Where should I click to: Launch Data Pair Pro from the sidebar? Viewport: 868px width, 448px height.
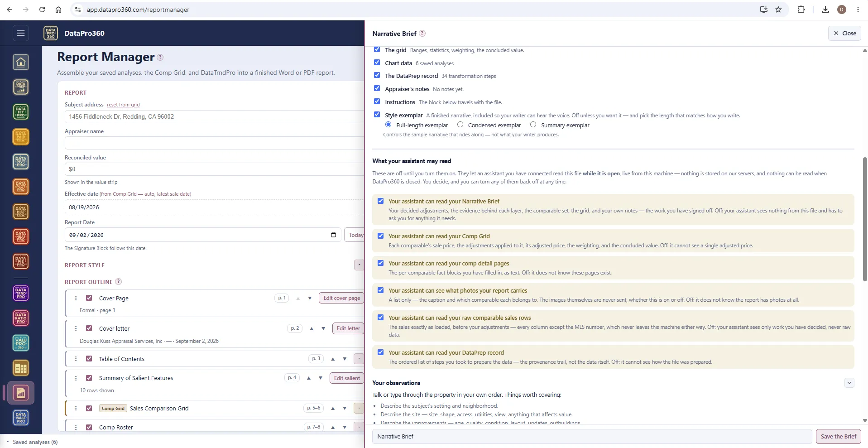coord(21,137)
